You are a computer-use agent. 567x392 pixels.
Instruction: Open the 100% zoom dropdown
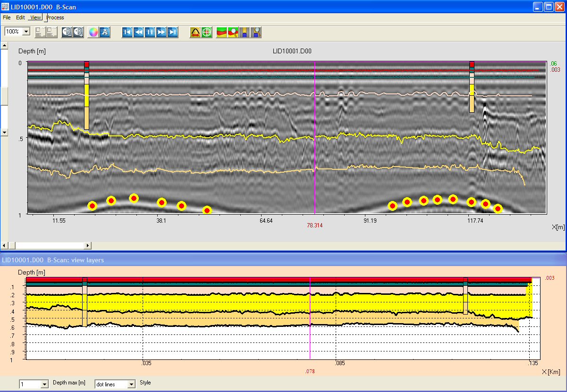pyautogui.click(x=26, y=32)
